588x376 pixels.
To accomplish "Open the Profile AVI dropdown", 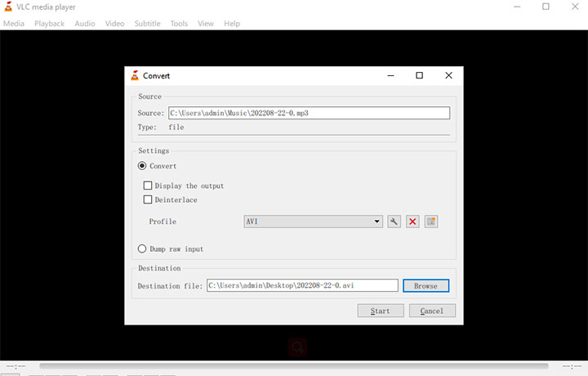I will (x=313, y=222).
